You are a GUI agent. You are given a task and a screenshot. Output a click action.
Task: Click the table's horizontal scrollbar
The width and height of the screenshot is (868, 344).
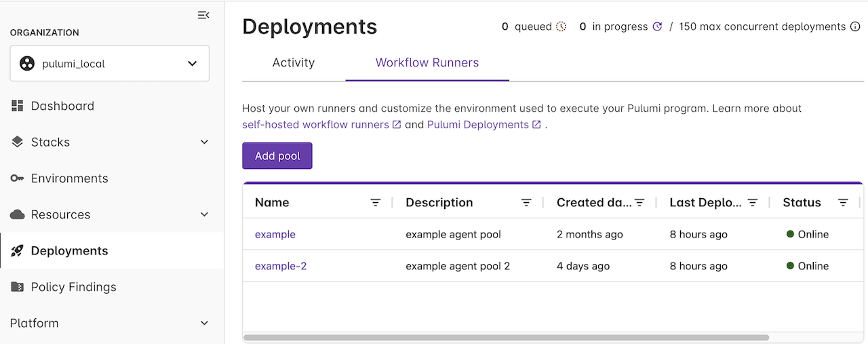tap(506, 337)
